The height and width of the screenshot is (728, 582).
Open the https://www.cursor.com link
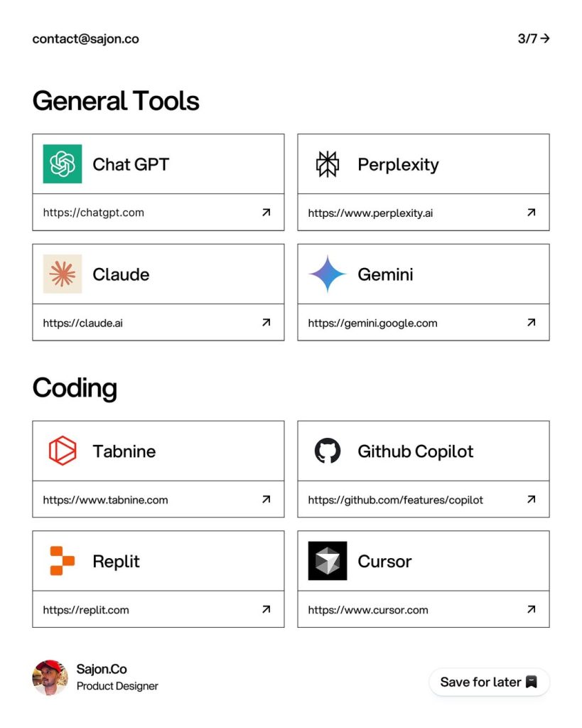[368, 610]
